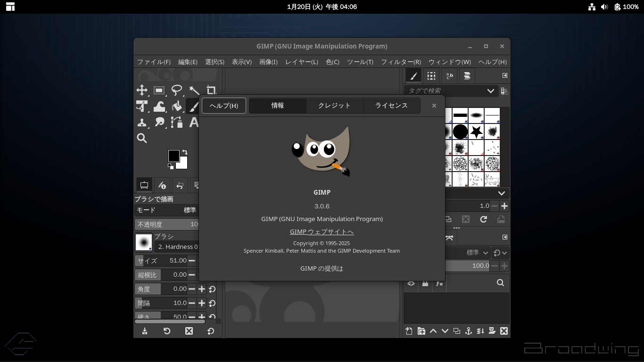The image size is (644, 362).
Task: Swap foreground and background colors
Action: pyautogui.click(x=185, y=152)
